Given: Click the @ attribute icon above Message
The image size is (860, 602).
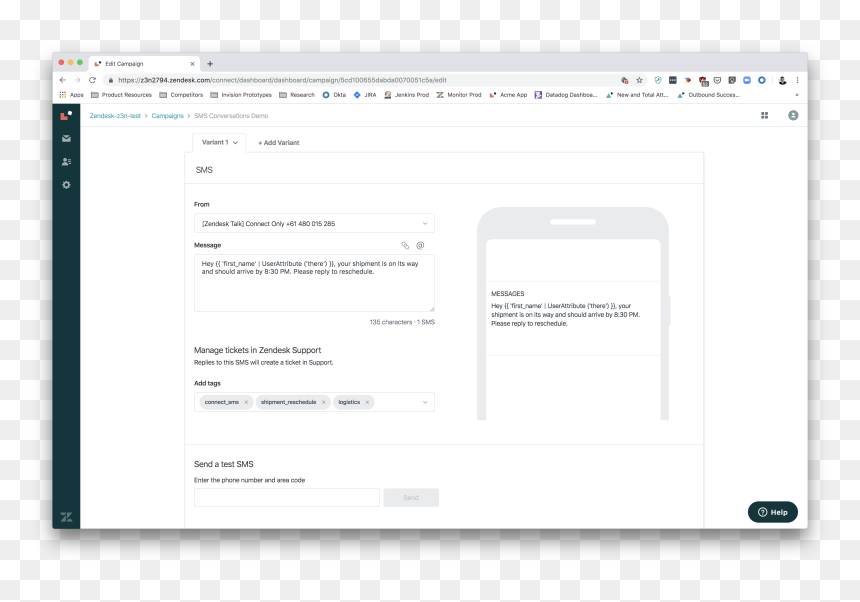Looking at the screenshot, I should coord(420,245).
